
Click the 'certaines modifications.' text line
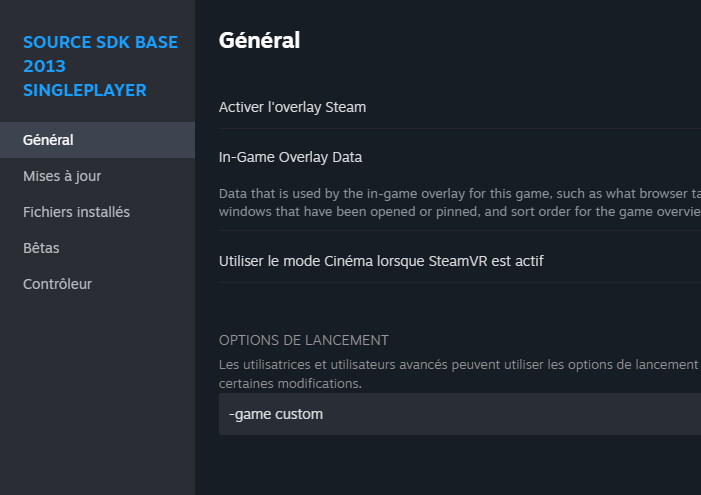tap(290, 383)
